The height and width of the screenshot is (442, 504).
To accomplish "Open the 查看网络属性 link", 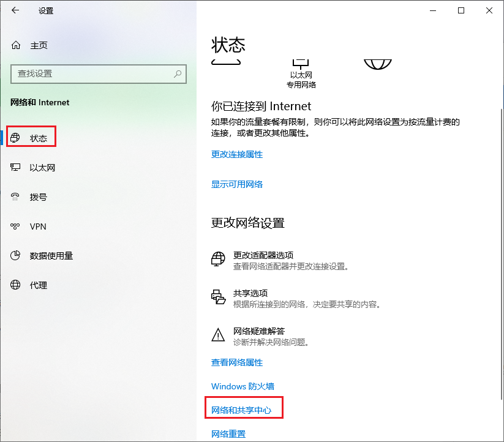I will [x=237, y=362].
